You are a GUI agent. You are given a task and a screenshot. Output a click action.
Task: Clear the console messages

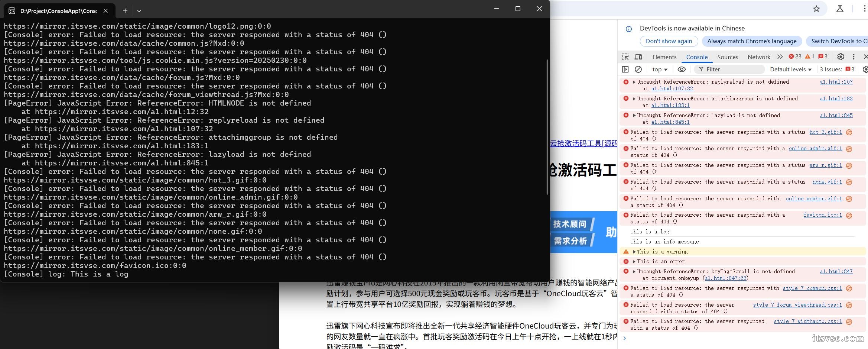pos(638,69)
